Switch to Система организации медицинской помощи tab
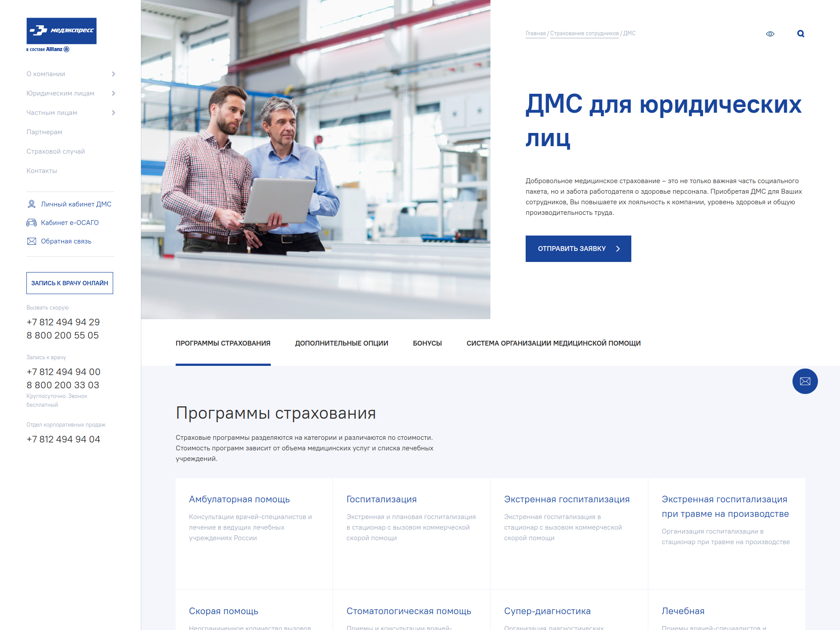Screen dimensions: 840x630 pyautogui.click(x=554, y=343)
